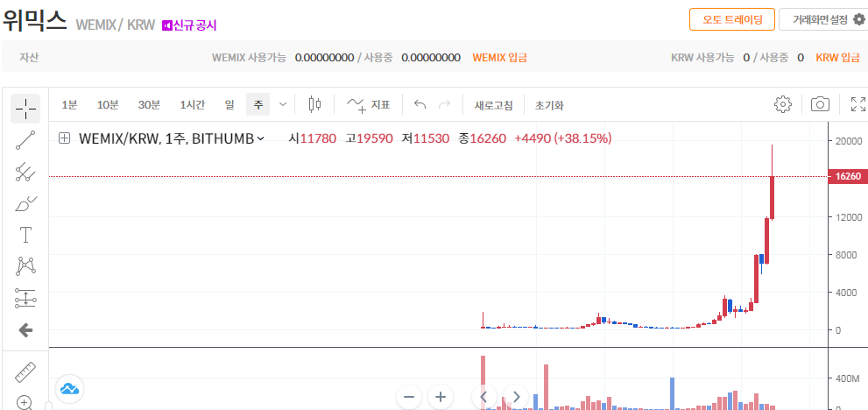Click the 400M volume axis label

coord(847,379)
